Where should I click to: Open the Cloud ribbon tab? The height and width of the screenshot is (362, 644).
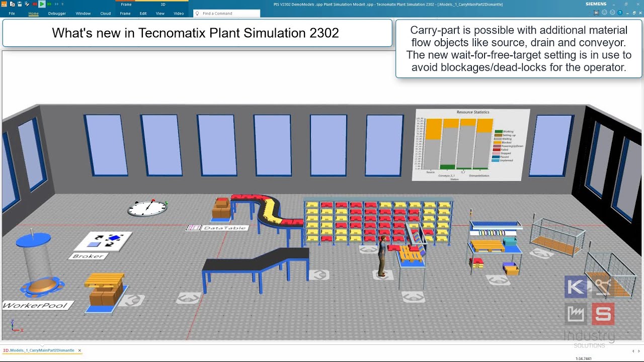[x=105, y=14]
